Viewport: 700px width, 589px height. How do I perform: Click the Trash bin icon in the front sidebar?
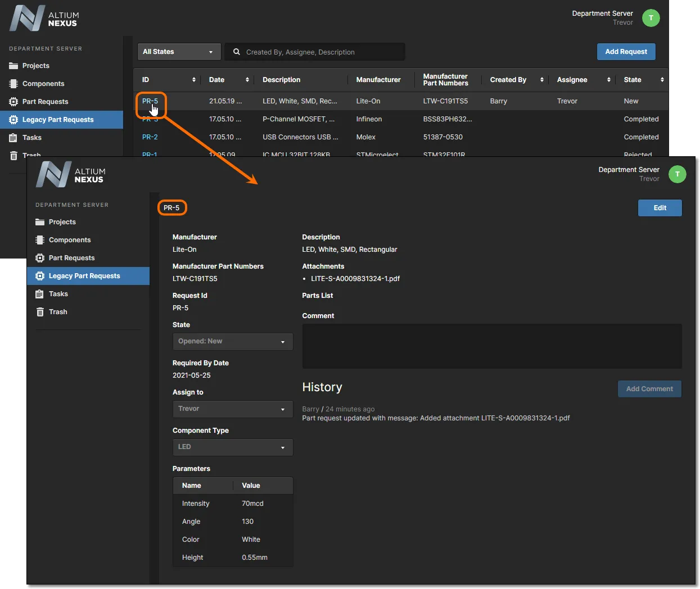[40, 312]
